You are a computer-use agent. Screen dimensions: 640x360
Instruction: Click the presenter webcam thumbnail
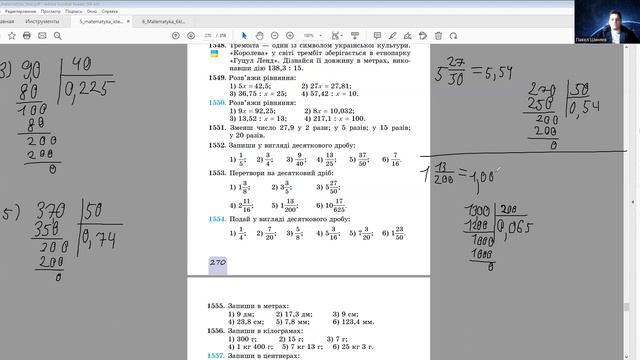click(x=607, y=22)
